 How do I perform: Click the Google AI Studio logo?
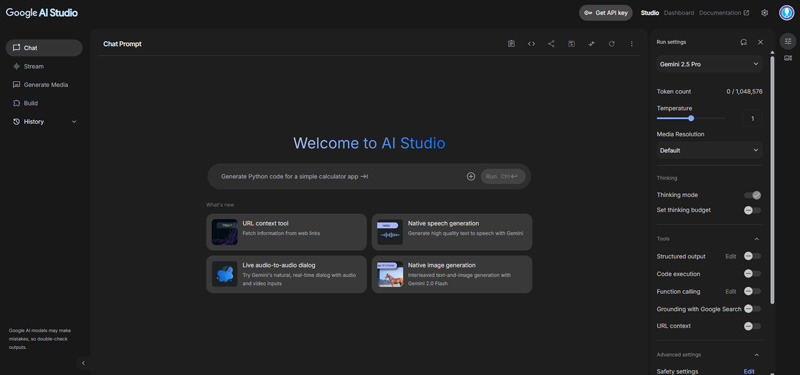tap(42, 13)
